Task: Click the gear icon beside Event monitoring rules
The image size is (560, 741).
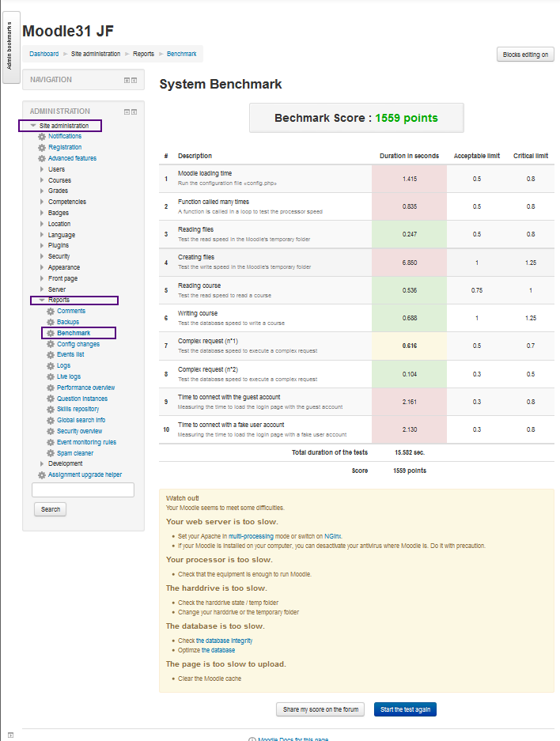Action: coord(51,442)
